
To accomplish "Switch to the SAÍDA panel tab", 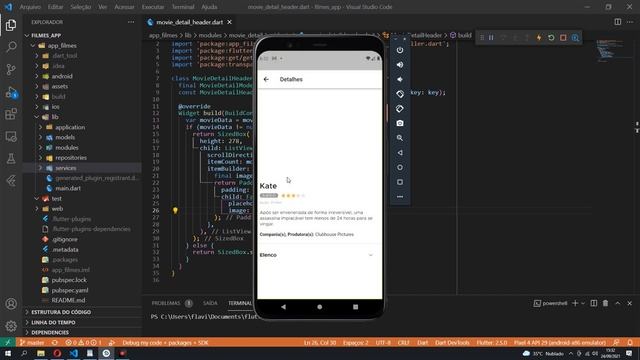I will coord(210,303).
